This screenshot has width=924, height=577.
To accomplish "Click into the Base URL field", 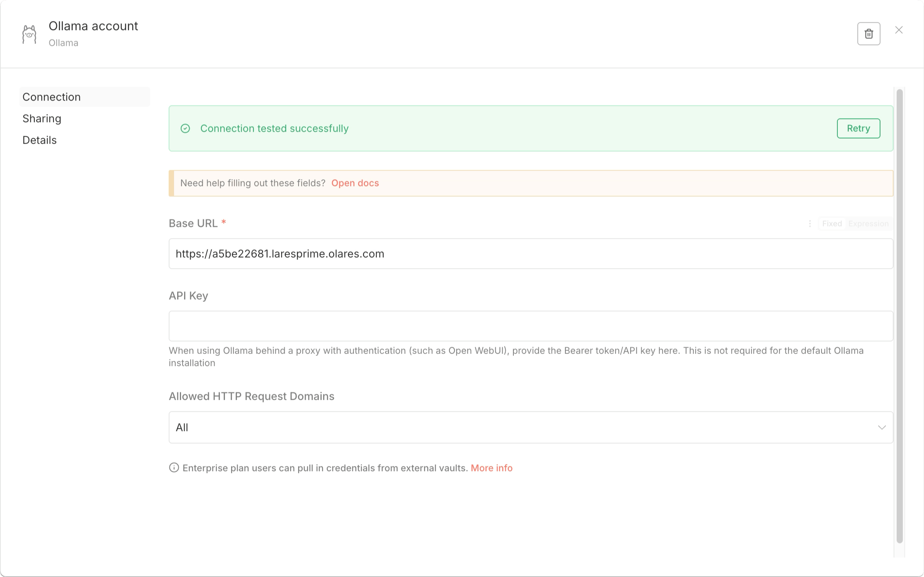I will (530, 254).
